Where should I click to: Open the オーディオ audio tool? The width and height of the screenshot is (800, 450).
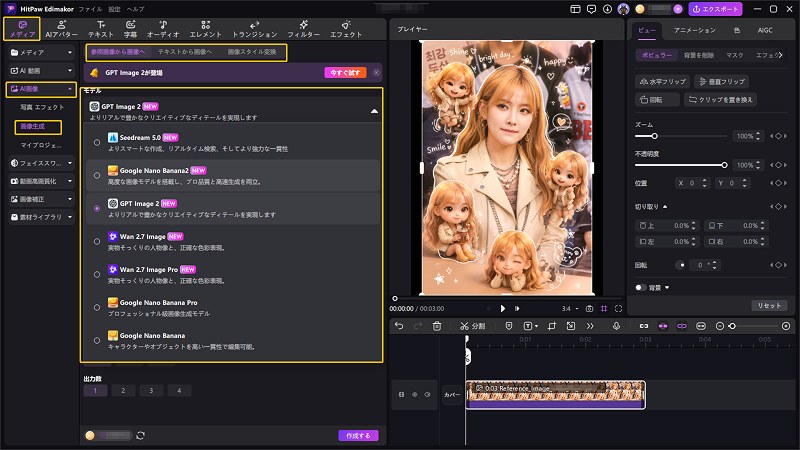point(163,29)
